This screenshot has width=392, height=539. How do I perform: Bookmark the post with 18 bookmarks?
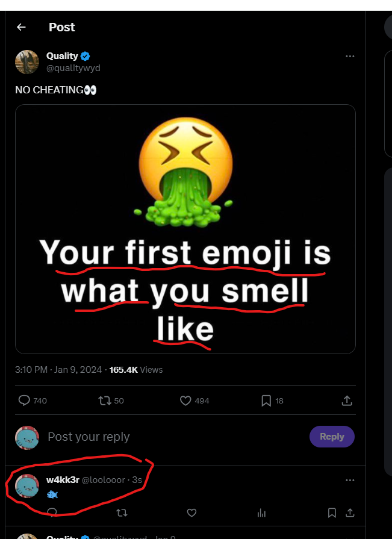pos(272,400)
